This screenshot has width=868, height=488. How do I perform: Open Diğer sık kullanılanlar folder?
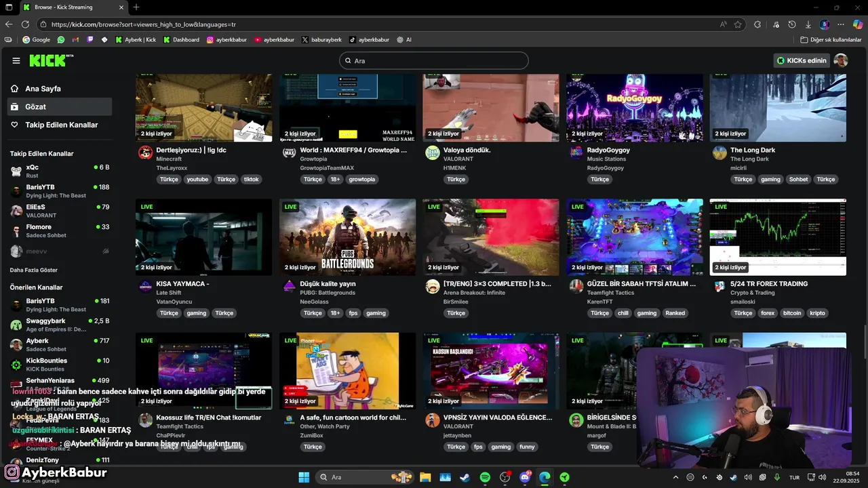(x=831, y=39)
